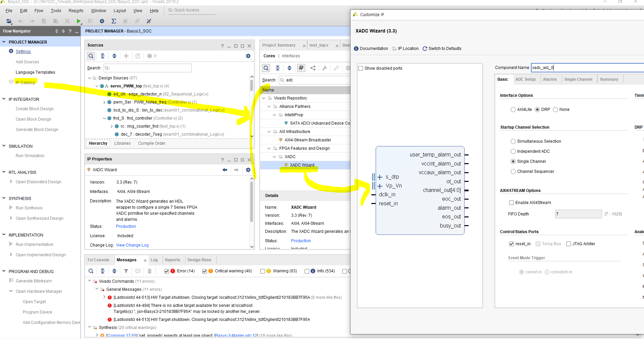Open the Flow menu
This screenshot has height=339, width=644.
coord(39,11)
